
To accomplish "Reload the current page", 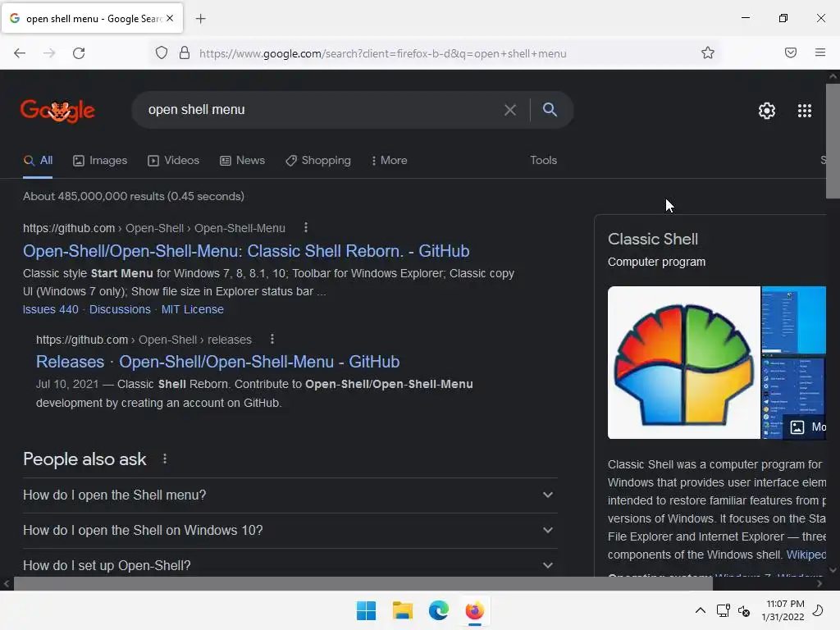I will pyautogui.click(x=79, y=53).
